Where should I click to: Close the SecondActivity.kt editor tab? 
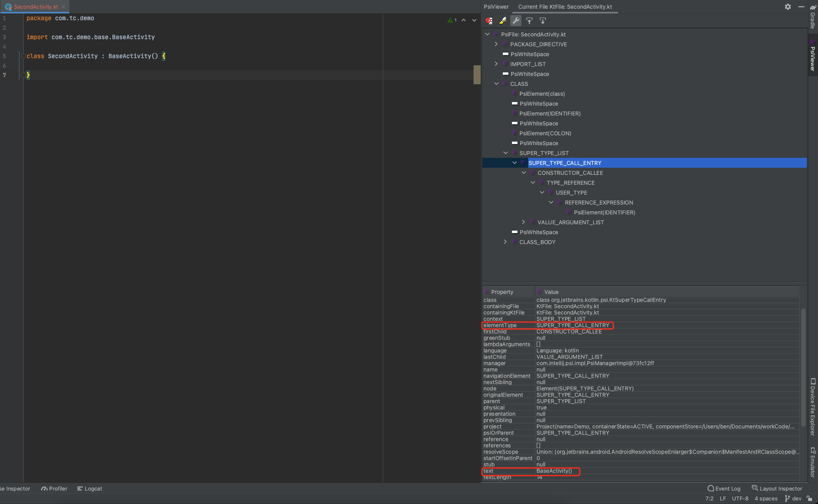[x=63, y=7]
